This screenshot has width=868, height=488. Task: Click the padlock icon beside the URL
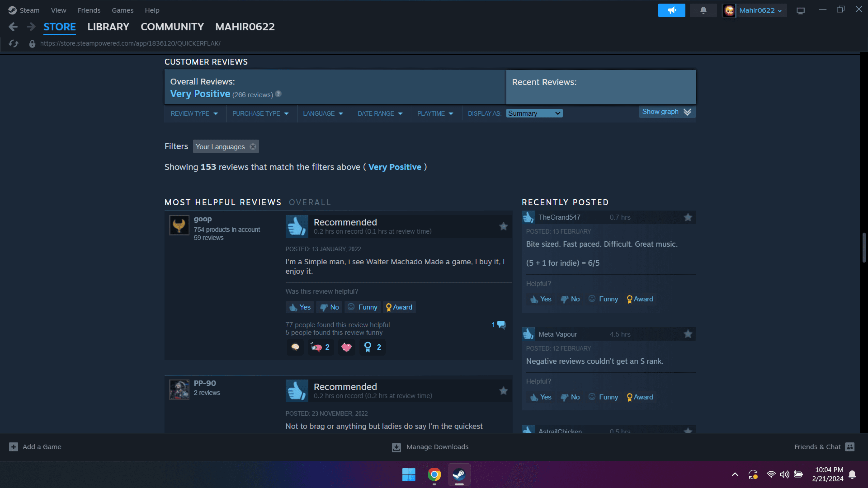click(x=32, y=43)
